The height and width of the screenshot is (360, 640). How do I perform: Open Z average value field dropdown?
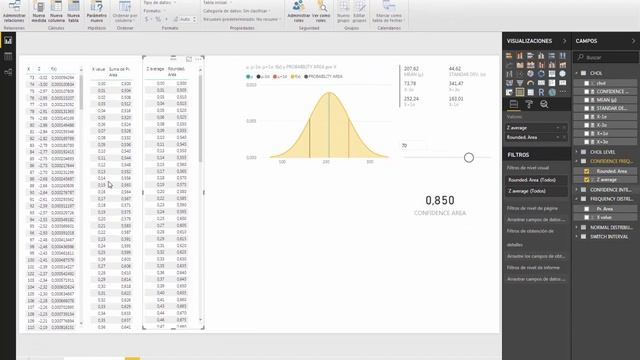[x=558, y=128]
